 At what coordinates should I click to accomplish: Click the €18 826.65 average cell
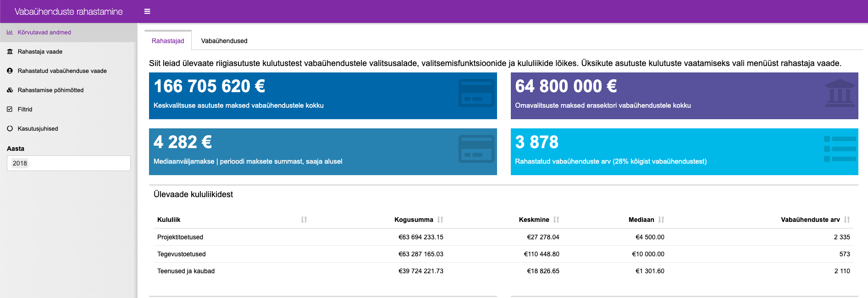click(x=543, y=271)
